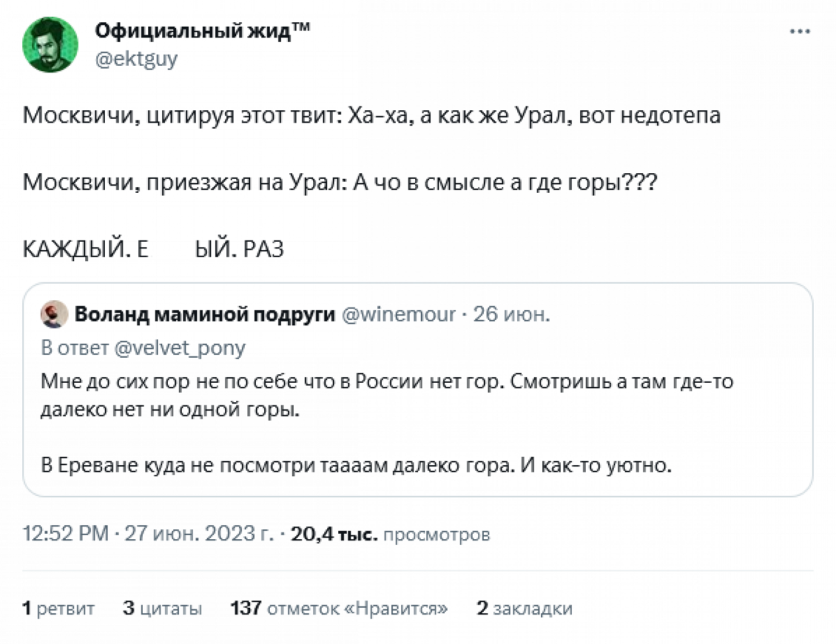Select the line КАЖДЫЙ. ...ЫЙ. РАЗ text
836x644 pixels.
(x=153, y=249)
